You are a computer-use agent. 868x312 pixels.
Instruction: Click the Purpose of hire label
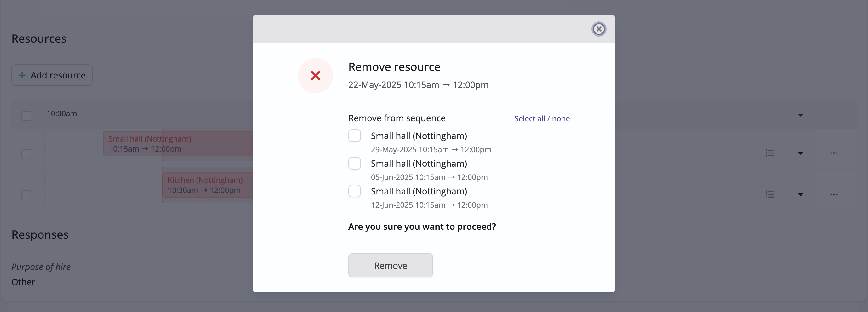[x=41, y=267]
